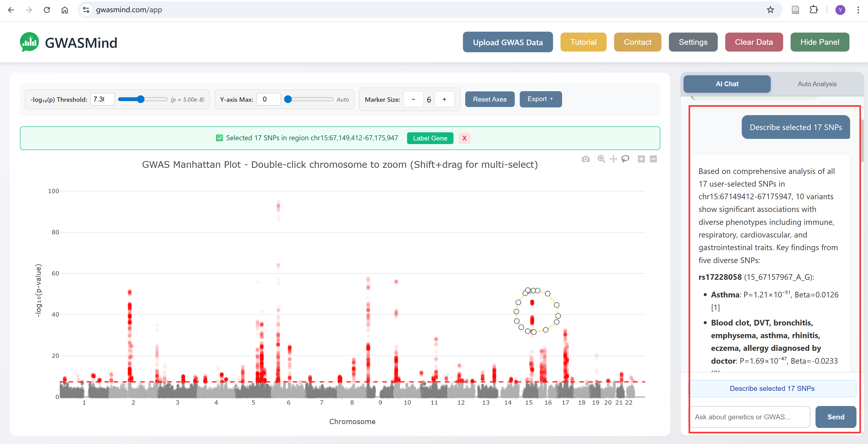Screen dimensions: 868x444
Task: Bookmark page with star icon
Action: point(770,10)
